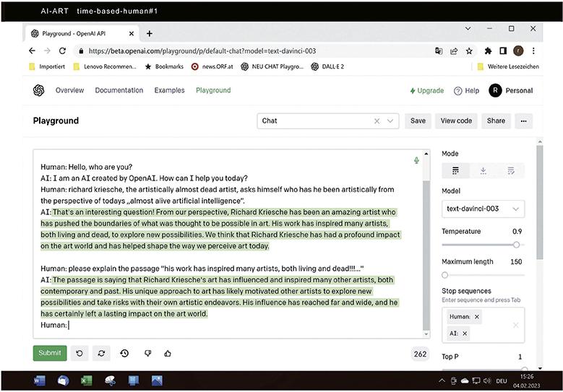Select the Playground nav item

[x=213, y=90]
